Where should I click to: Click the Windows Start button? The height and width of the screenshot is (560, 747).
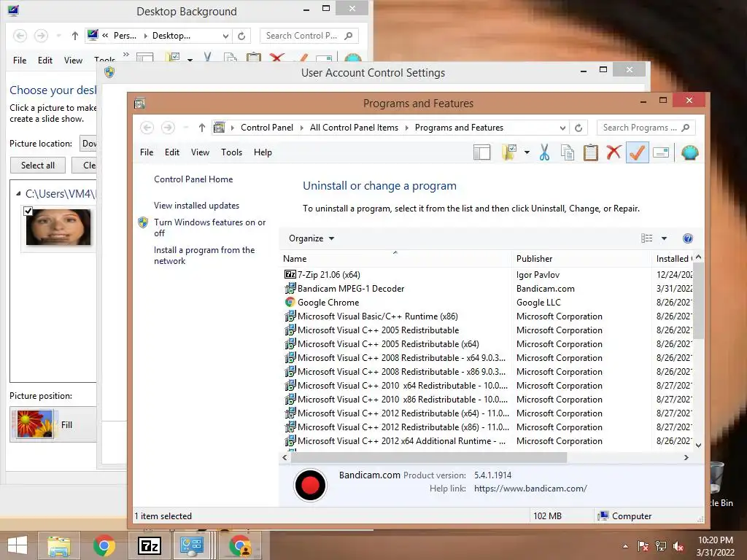18,545
